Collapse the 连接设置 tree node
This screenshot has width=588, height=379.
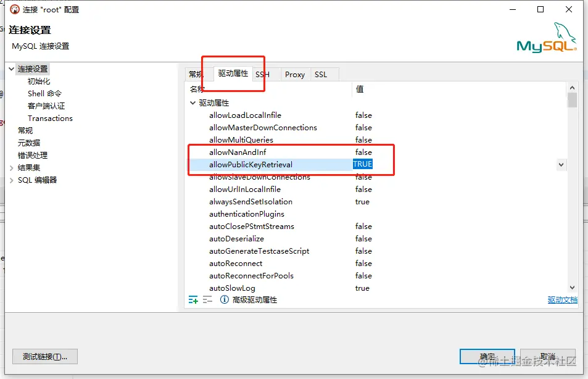pyautogui.click(x=12, y=69)
